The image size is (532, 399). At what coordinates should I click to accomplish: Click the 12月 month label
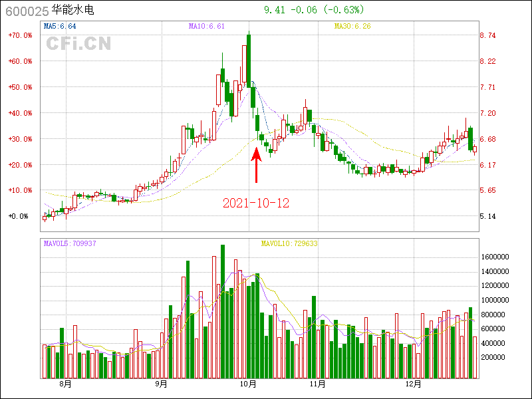(414, 384)
